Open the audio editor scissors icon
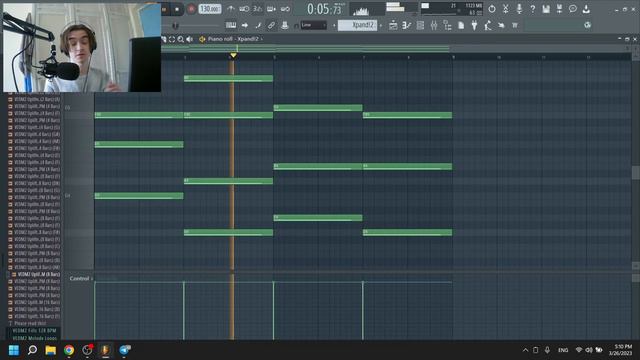This screenshot has width=640, height=360. coord(505,9)
